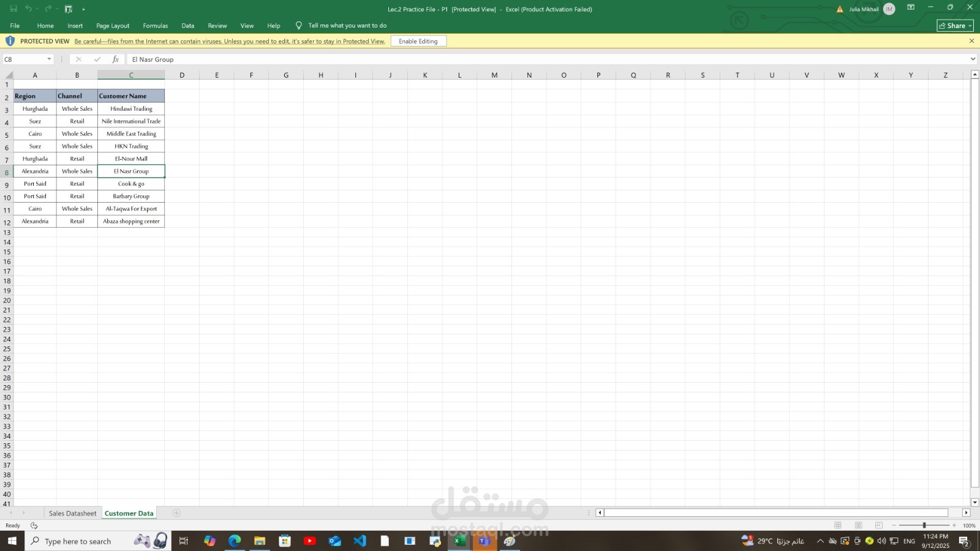Click the 100% zoom level
This screenshot has width=980, height=551.
[x=969, y=525]
